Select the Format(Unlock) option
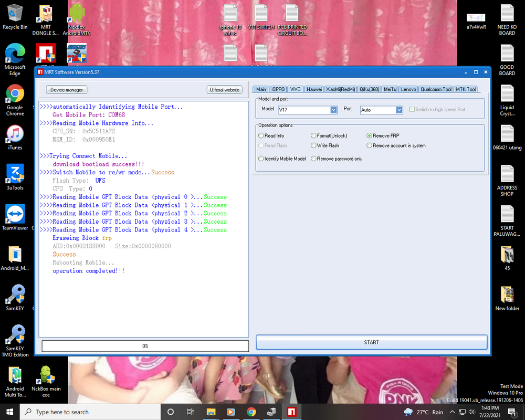The image size is (525, 420). [329, 135]
